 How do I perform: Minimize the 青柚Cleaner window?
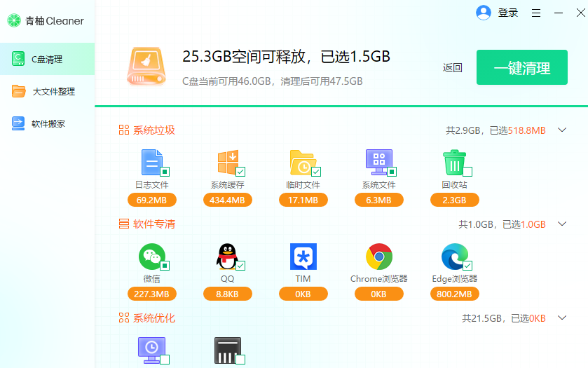click(559, 13)
